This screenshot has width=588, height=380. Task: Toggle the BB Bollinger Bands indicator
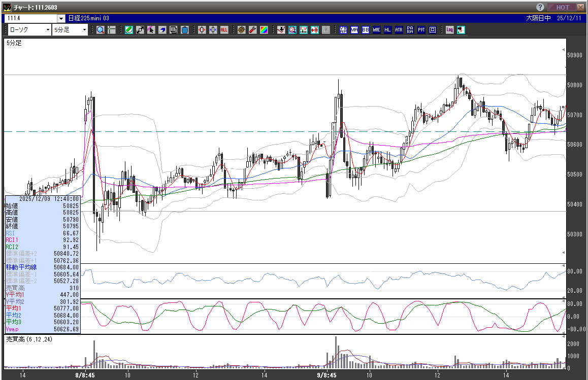(x=366, y=30)
